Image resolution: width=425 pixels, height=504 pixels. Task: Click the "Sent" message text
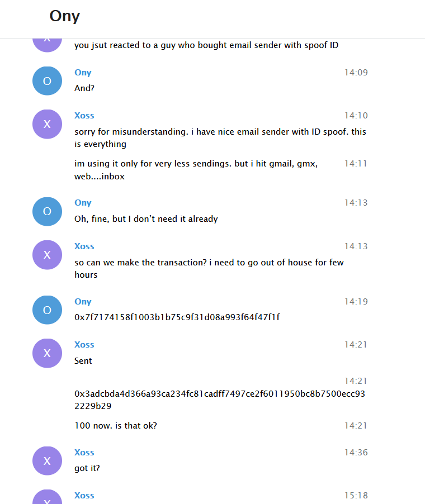[83, 361]
